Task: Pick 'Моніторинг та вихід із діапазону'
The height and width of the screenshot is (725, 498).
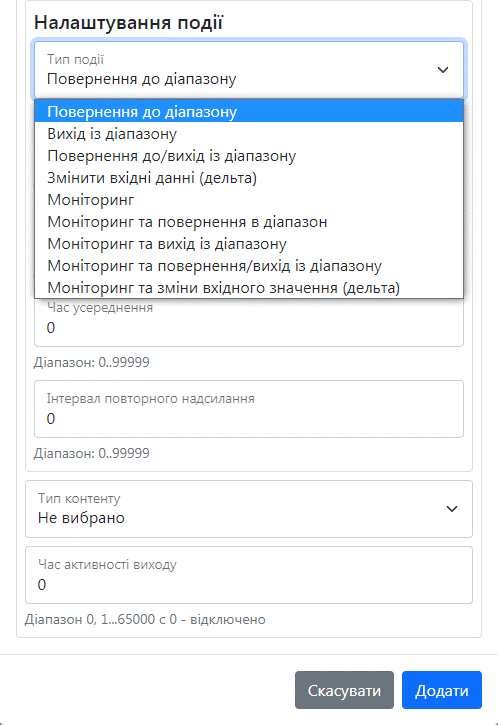Action: click(x=249, y=244)
